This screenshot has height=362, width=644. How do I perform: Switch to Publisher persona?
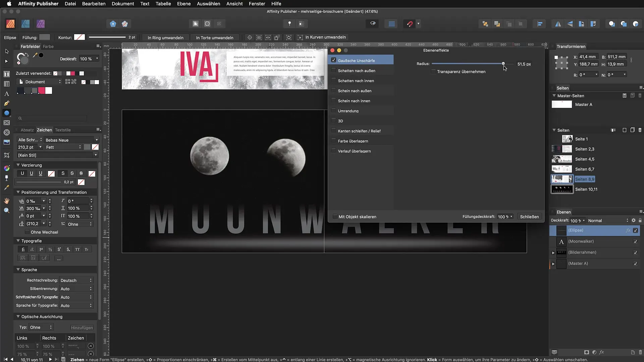point(10,24)
